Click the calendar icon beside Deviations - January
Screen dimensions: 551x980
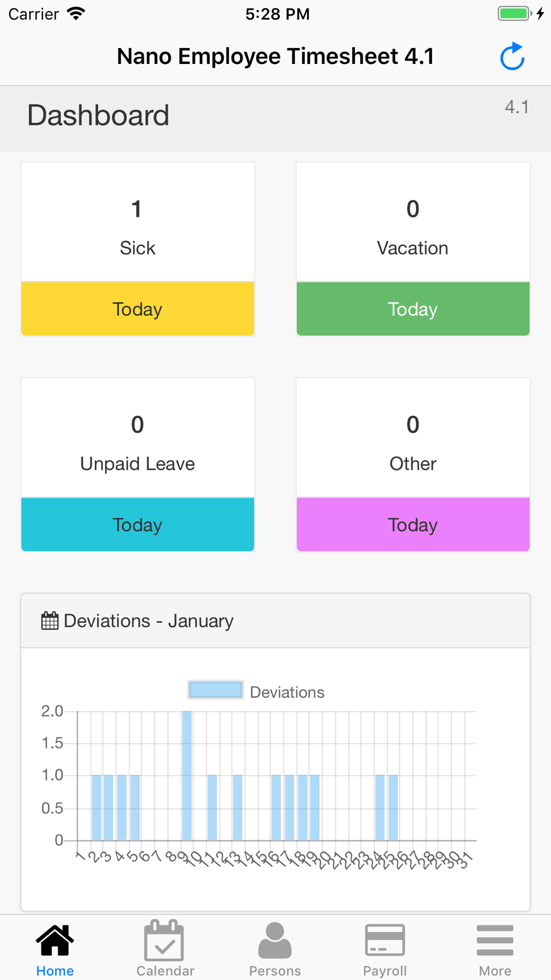[50, 621]
